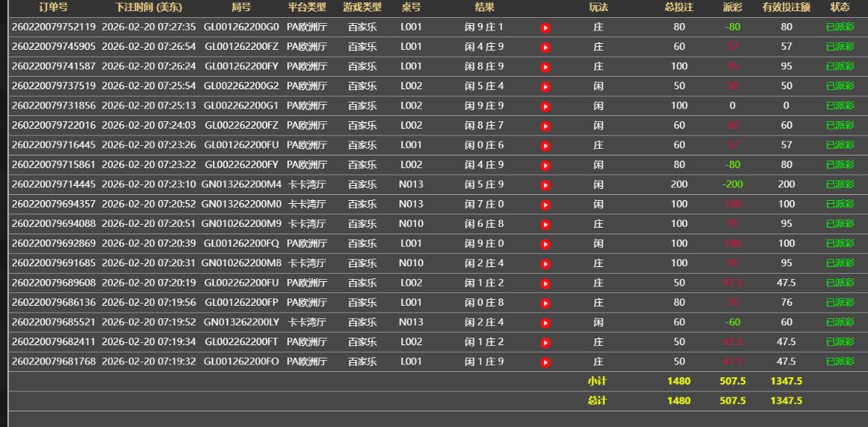Viewport: 868px width, 427px height.
Task: Open the video icon for round GL001262200FQ
Action: tap(545, 244)
